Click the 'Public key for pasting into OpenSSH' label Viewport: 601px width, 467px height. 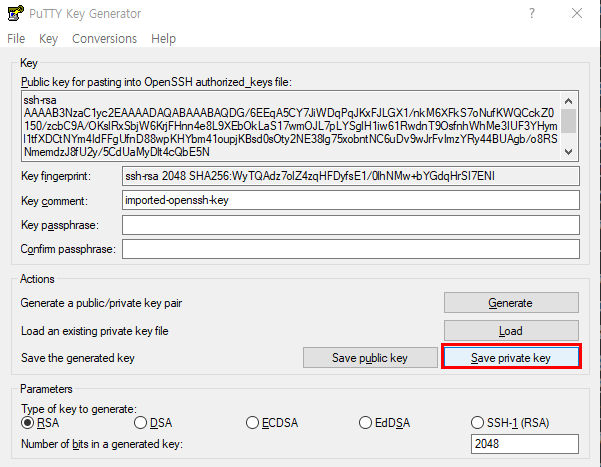coord(156,82)
